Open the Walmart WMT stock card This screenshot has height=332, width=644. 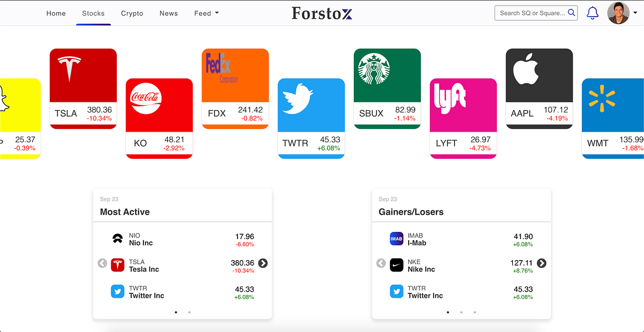(613, 118)
